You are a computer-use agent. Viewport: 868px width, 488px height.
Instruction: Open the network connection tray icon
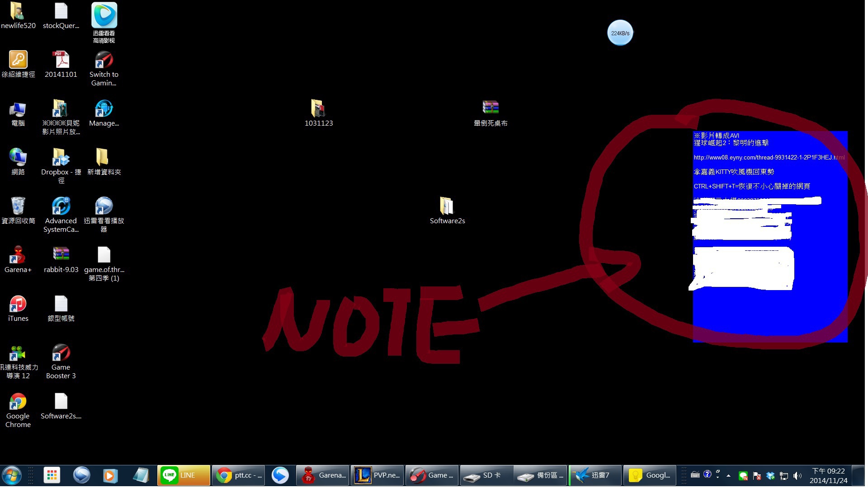click(x=784, y=475)
